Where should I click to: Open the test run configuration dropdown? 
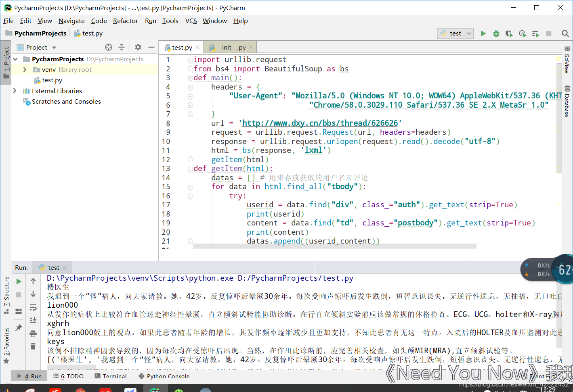point(455,33)
